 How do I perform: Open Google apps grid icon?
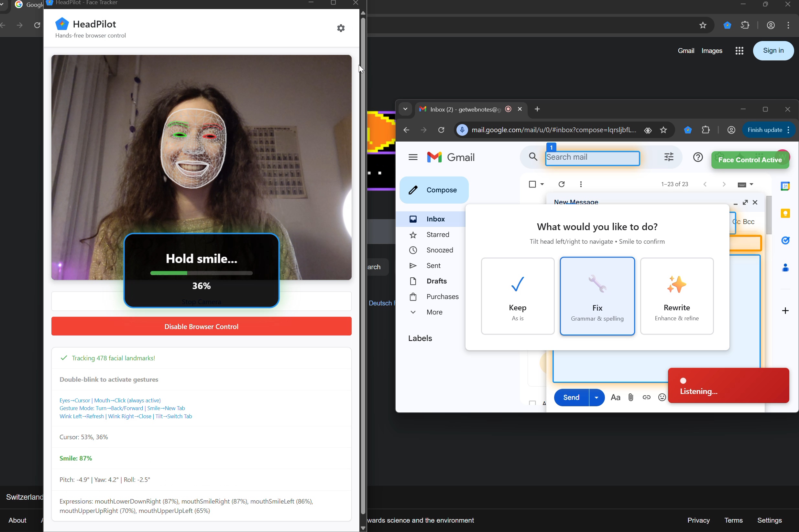(739, 51)
